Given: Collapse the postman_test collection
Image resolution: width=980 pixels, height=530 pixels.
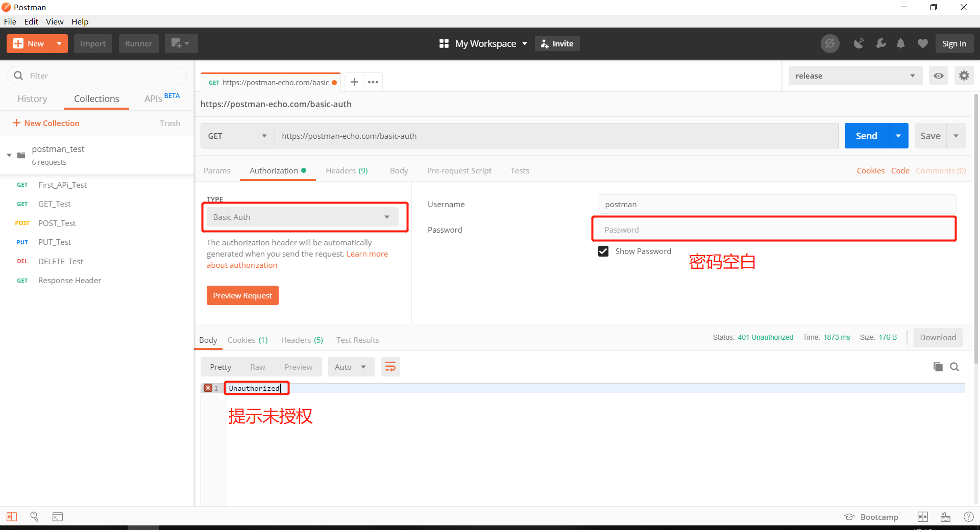Looking at the screenshot, I should coord(9,155).
